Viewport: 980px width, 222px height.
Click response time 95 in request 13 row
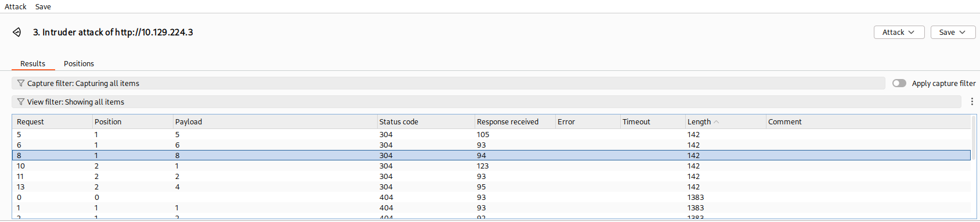(x=482, y=187)
